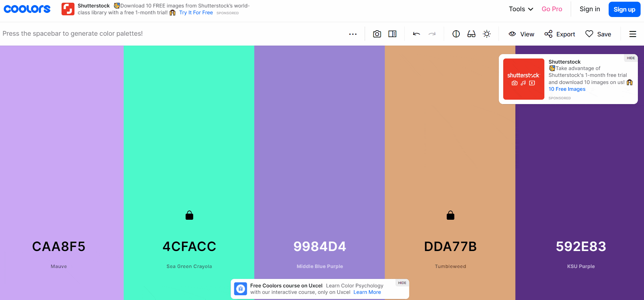The width and height of the screenshot is (644, 300).
Task: Open the palette library panel icon
Action: (x=392, y=34)
